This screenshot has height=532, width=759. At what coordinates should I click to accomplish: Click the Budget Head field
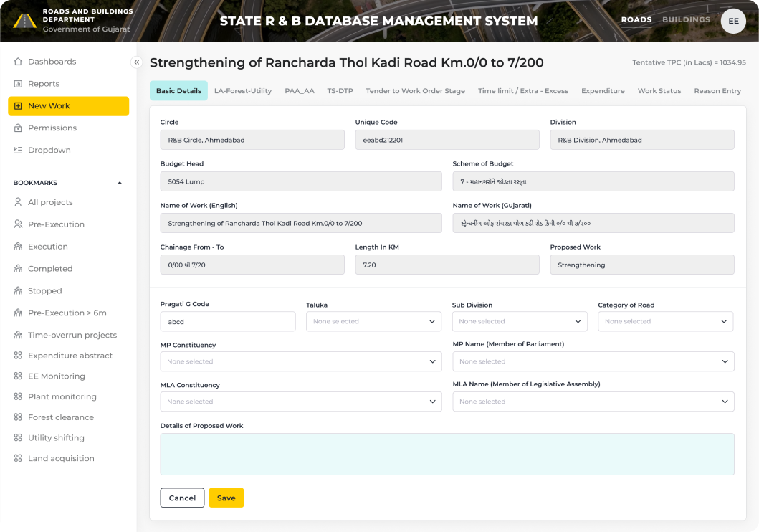(x=301, y=181)
